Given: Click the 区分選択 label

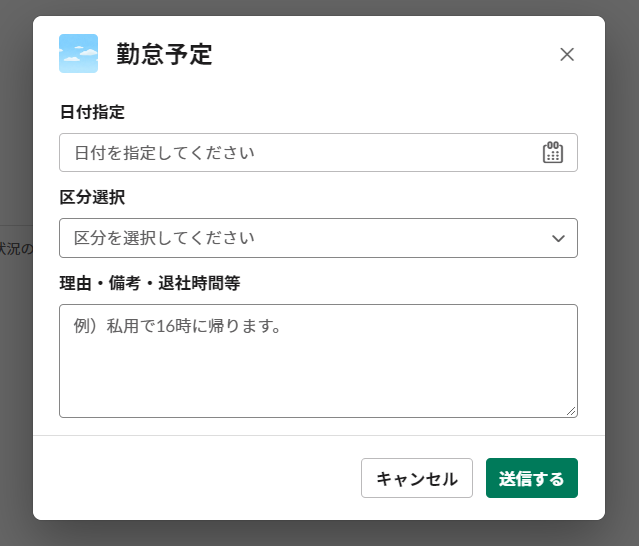Looking at the screenshot, I should 92,197.
